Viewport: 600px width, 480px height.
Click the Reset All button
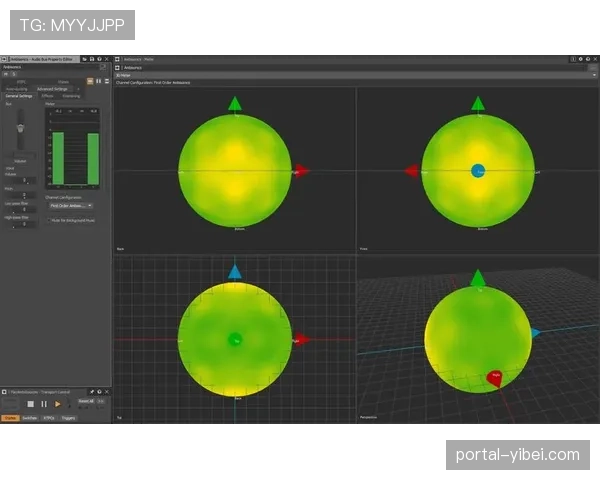pyautogui.click(x=86, y=401)
